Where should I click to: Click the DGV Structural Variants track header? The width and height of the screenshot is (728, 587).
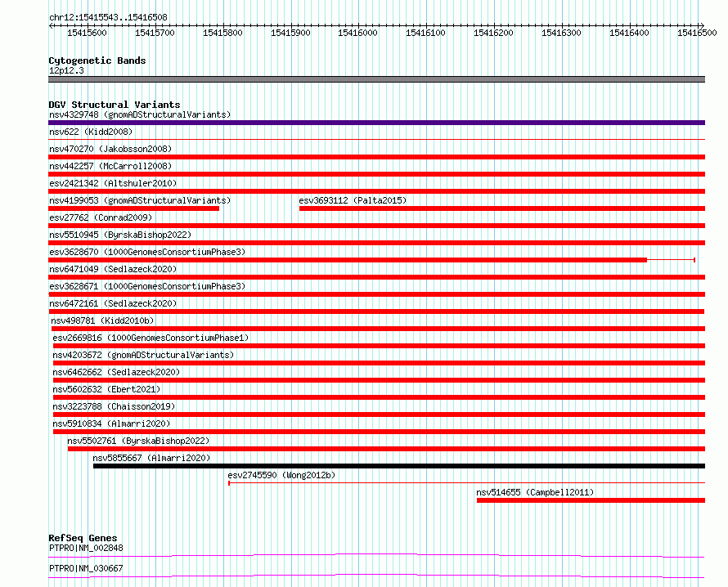[x=115, y=105]
